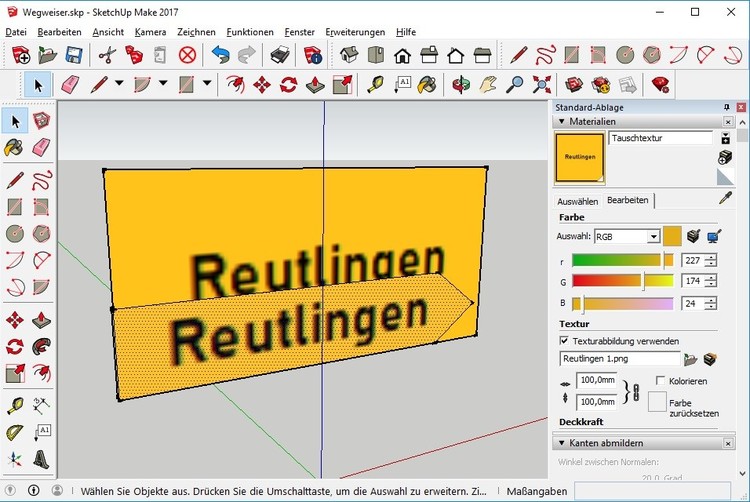750x502 pixels.
Task: Open the Kamera menu
Action: pyautogui.click(x=150, y=32)
